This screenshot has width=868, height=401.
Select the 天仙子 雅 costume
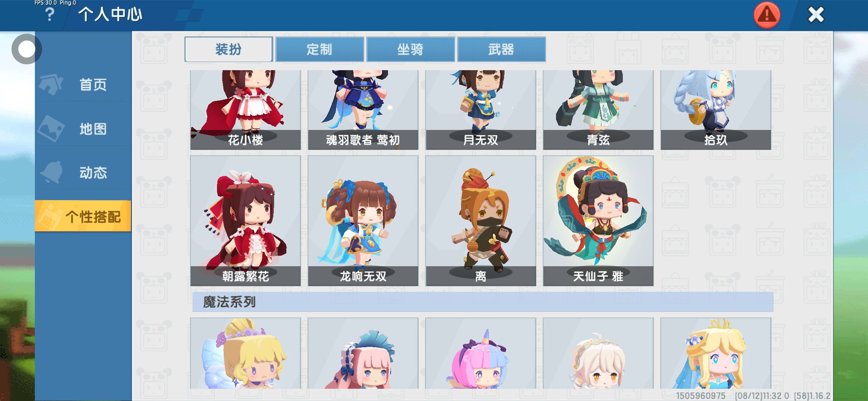pyautogui.click(x=598, y=221)
